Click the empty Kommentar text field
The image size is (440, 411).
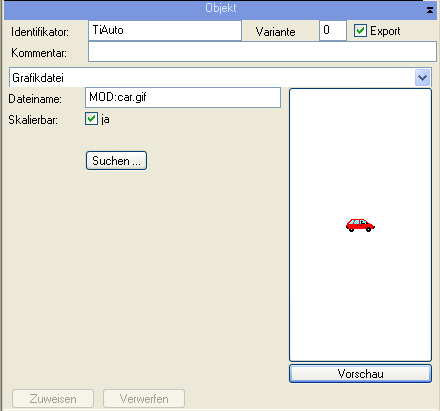[262, 52]
